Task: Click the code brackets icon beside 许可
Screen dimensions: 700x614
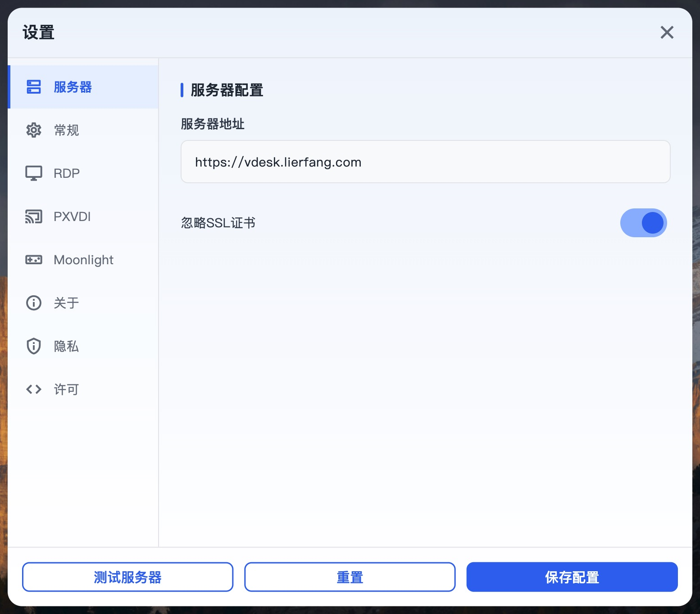Action: 34,389
